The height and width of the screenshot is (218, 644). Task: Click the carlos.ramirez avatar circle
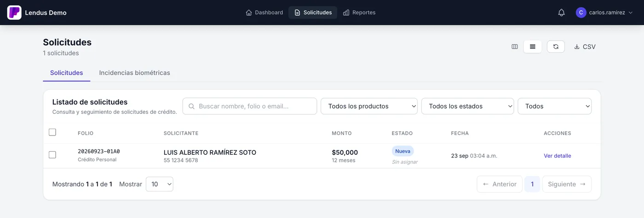[581, 12]
